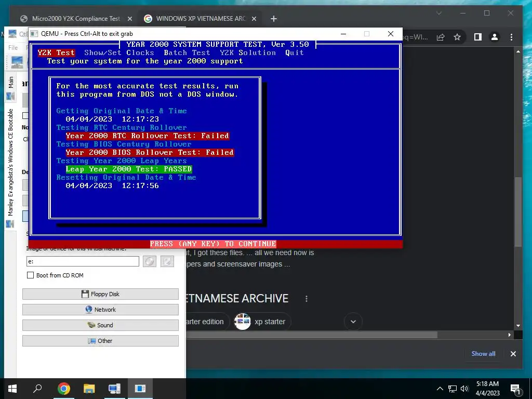The height and width of the screenshot is (399, 532).
Task: Click the taskbar clock showing 5:18 AM
Action: (487, 389)
